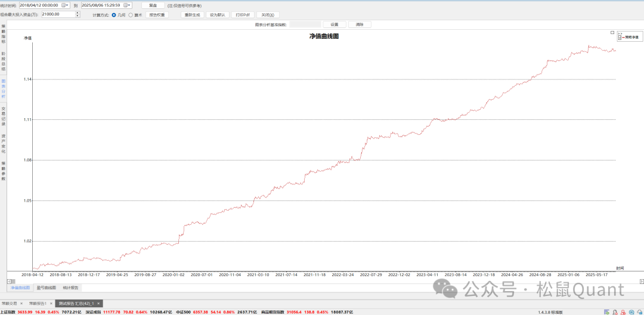Increase max invested capital with stepper
Viewport: 644px width, 315px height.
78,13
